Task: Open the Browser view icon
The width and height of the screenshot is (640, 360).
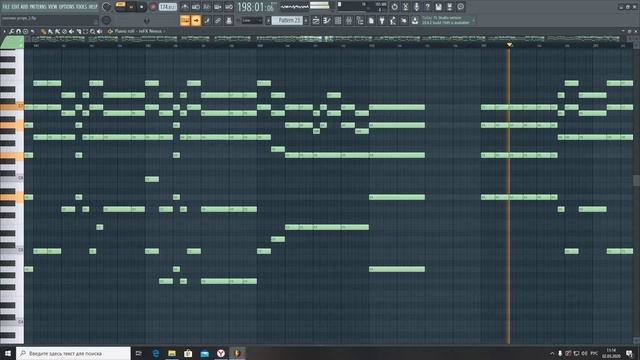Action: [x=360, y=20]
